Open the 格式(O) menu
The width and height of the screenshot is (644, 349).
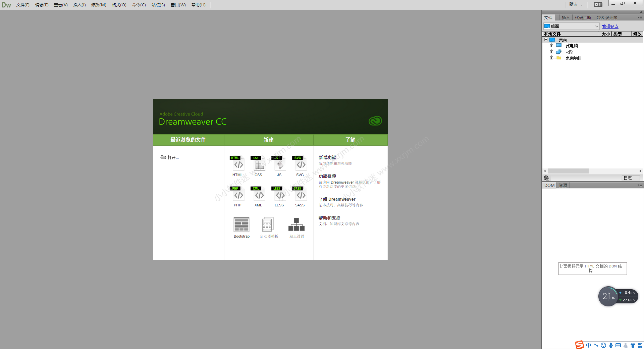click(119, 5)
